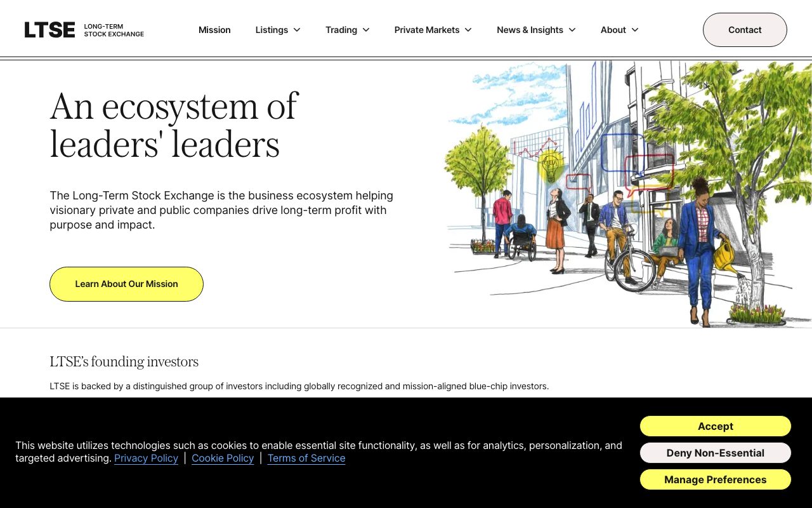Open Manage Preferences for cookies

click(x=716, y=479)
